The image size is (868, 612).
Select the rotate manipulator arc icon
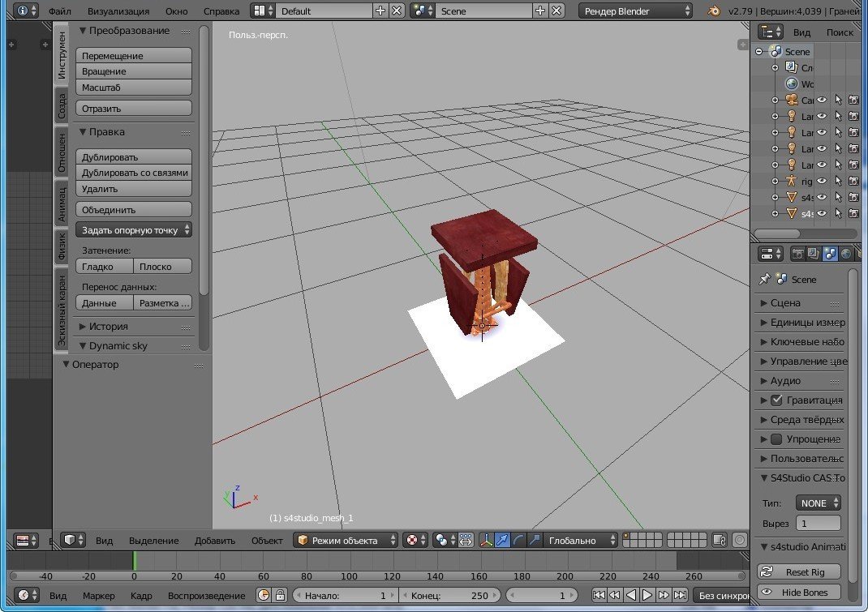coord(518,540)
